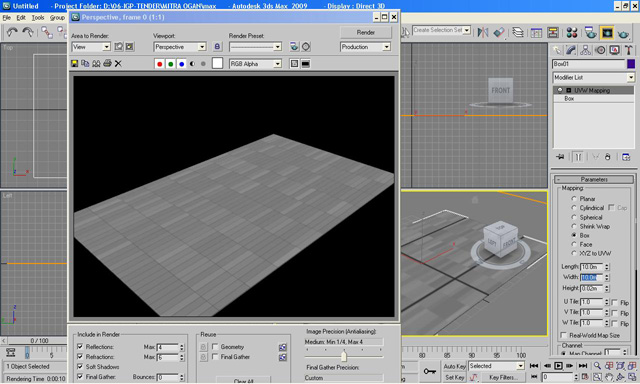
Task: Click Save Image icon in render window
Action: point(74,63)
